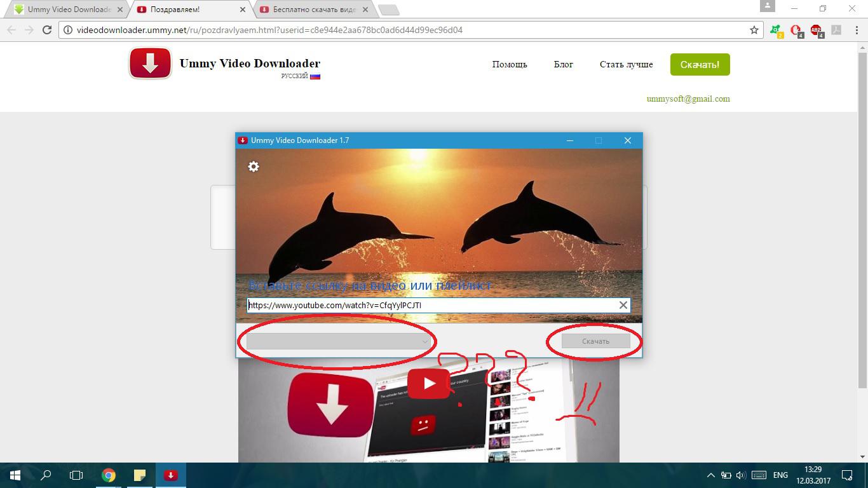Click the ummysoft@gmail.com email link
Viewport: 868px width, 488px height.
coord(688,98)
